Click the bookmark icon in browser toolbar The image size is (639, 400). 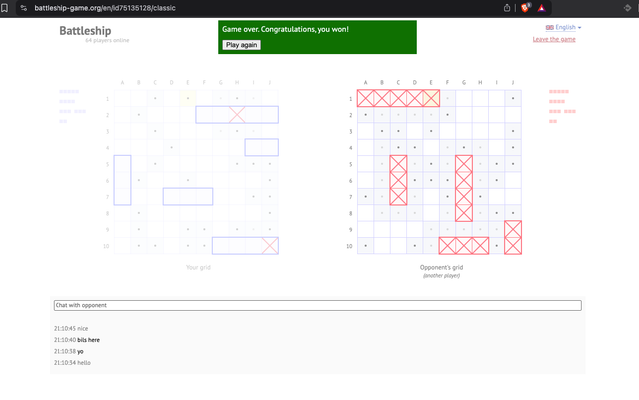(4, 8)
